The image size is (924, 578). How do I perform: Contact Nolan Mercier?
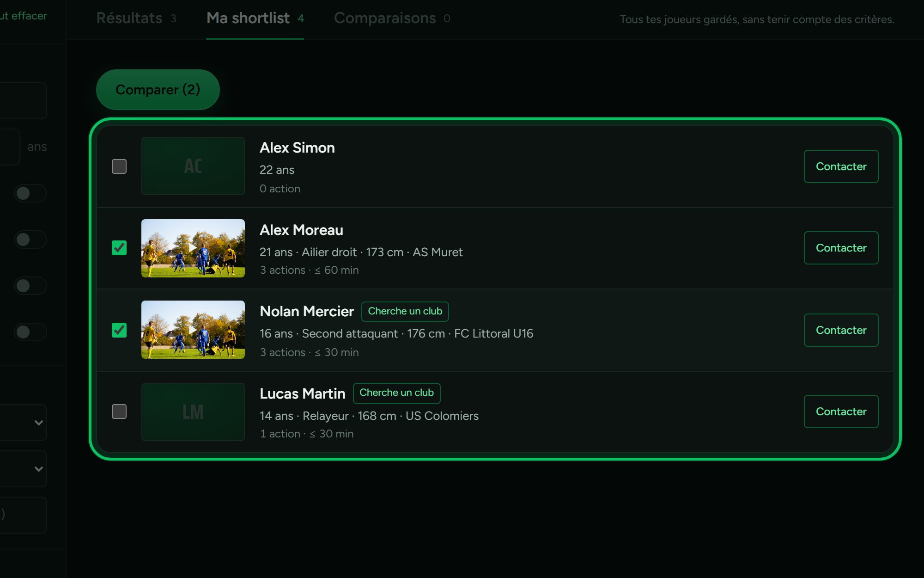click(841, 330)
